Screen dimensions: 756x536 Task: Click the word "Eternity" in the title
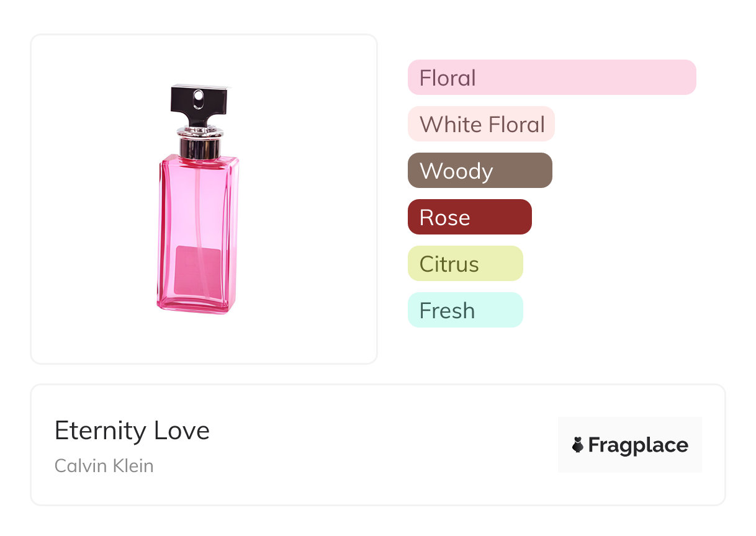click(x=101, y=431)
